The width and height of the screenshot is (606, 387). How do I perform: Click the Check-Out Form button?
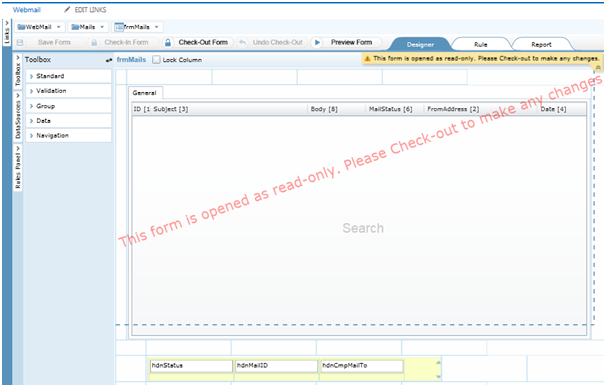[x=198, y=43]
